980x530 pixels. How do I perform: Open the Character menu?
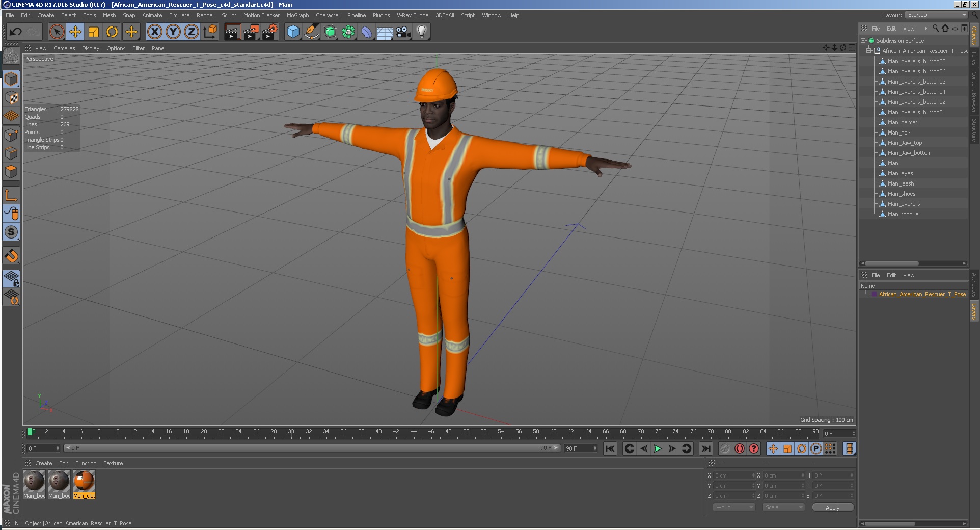click(328, 15)
